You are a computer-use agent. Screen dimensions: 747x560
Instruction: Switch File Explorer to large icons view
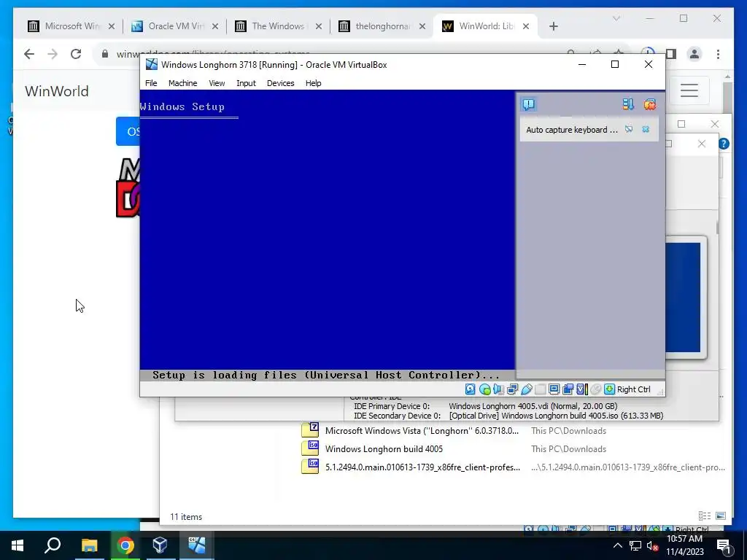coord(721,516)
